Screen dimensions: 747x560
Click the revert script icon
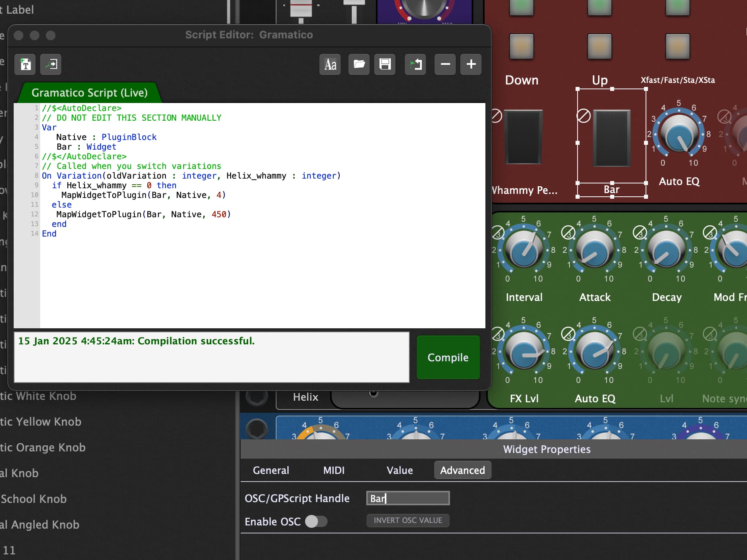(x=415, y=64)
